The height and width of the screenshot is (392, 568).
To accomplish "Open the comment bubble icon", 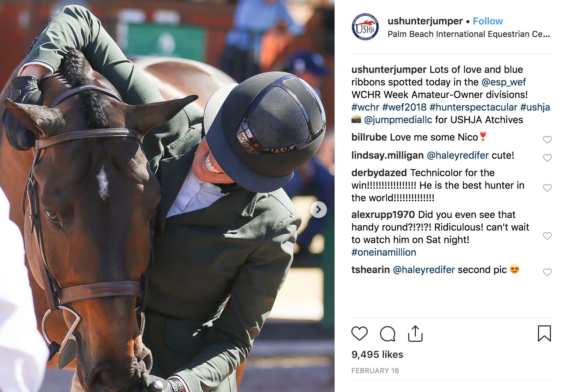I will [x=387, y=334].
